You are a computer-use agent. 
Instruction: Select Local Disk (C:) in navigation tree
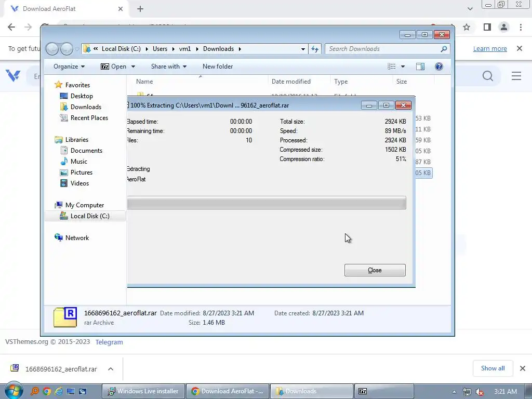click(89, 216)
